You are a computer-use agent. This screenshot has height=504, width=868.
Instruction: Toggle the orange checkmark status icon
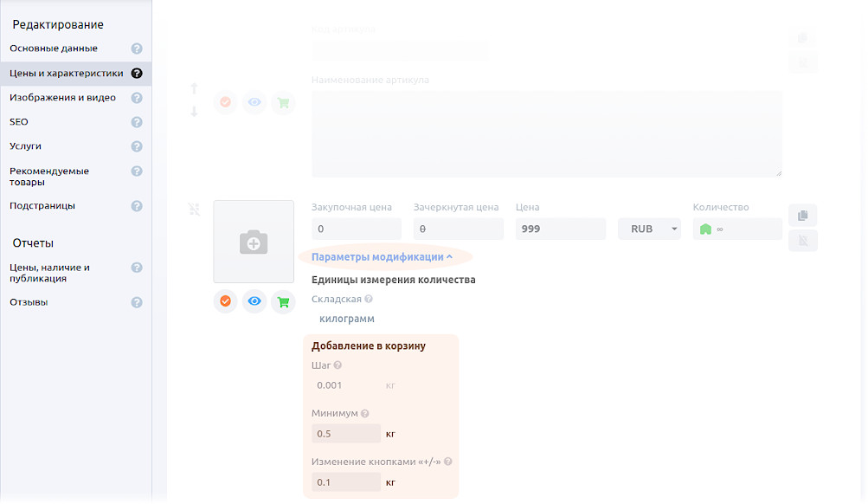coord(225,301)
